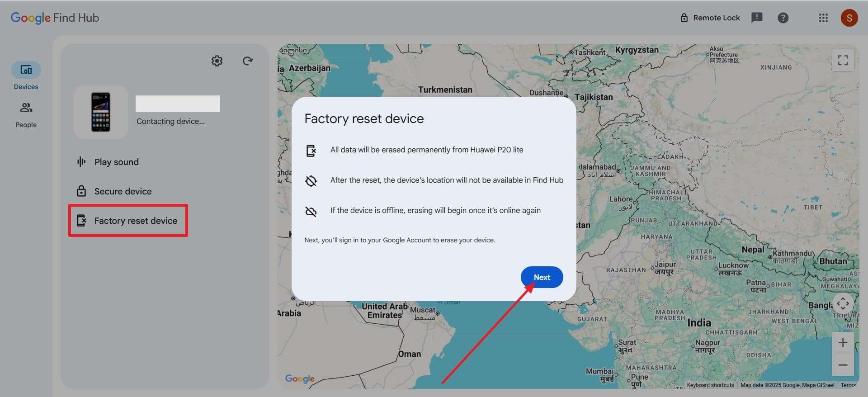Click the Lahore label on the map
The image size is (868, 397).
click(x=621, y=199)
